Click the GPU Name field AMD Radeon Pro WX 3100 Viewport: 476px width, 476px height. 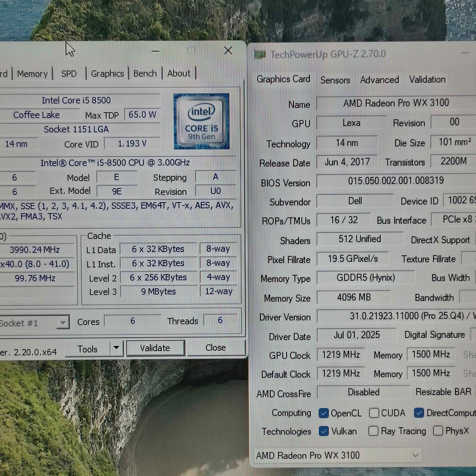(396, 103)
